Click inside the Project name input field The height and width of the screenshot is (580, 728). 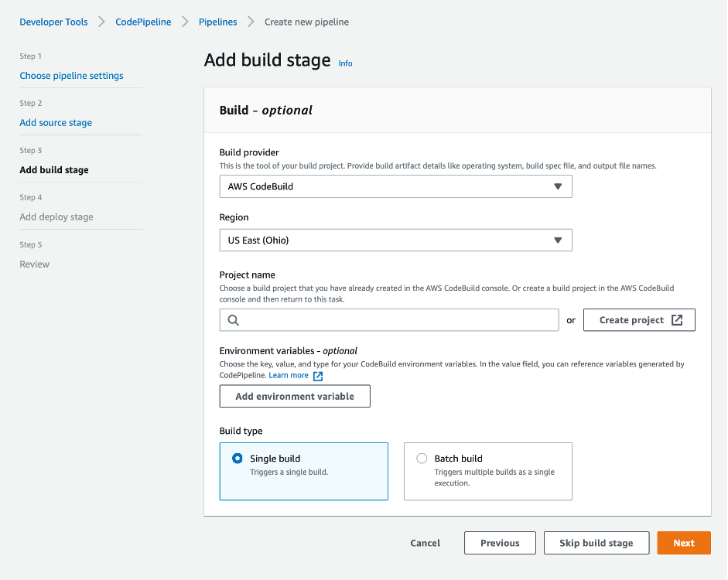click(x=387, y=319)
